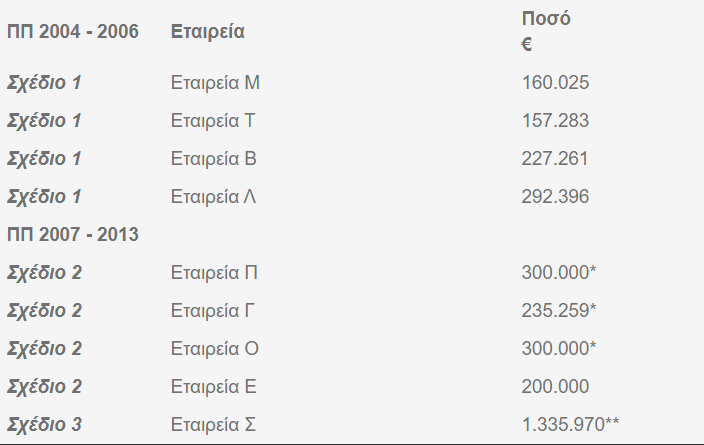This screenshot has height=445, width=704.
Task: Select the amount 200.000
Action: [555, 387]
